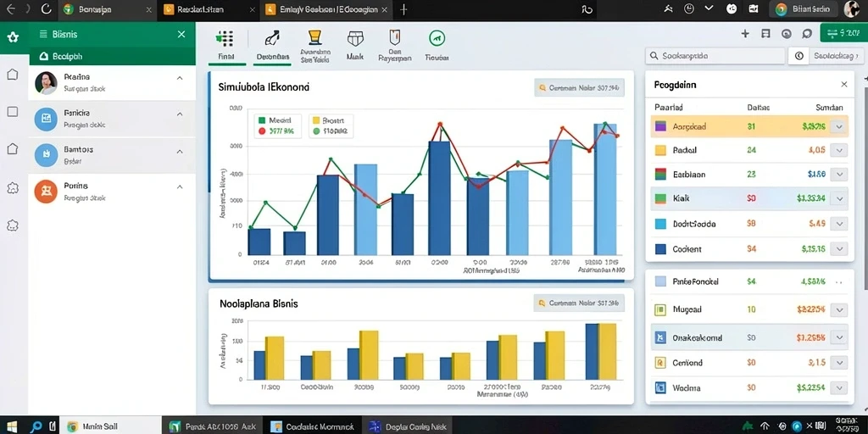Open dropdown arrow on the Aorgdoad row

(838, 127)
